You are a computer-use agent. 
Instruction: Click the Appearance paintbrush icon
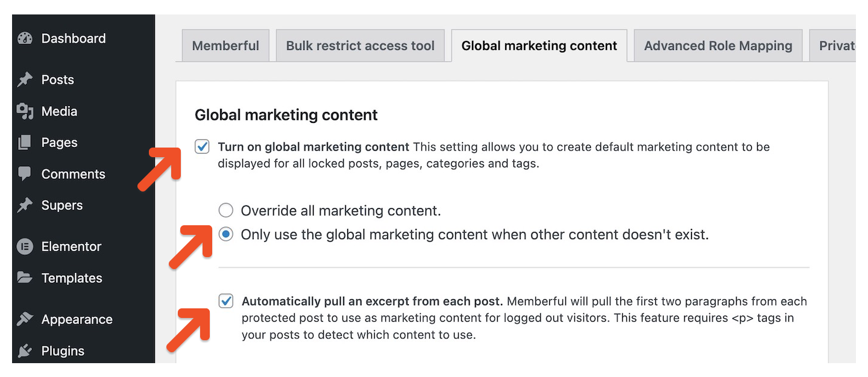click(x=25, y=319)
